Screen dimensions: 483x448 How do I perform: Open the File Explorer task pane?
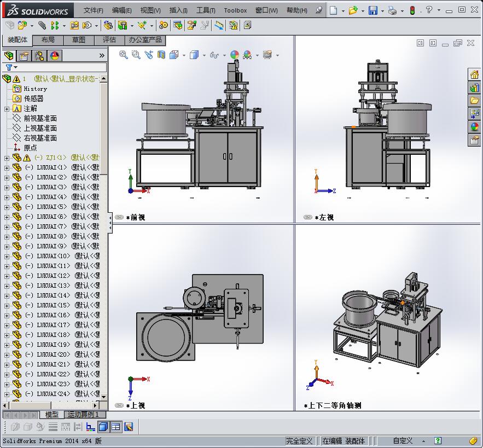click(474, 101)
